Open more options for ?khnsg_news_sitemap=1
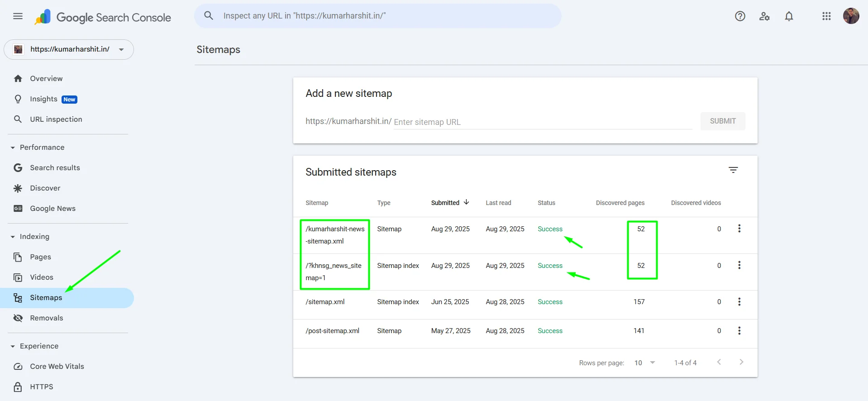Viewport: 868px width, 401px height. (x=739, y=265)
